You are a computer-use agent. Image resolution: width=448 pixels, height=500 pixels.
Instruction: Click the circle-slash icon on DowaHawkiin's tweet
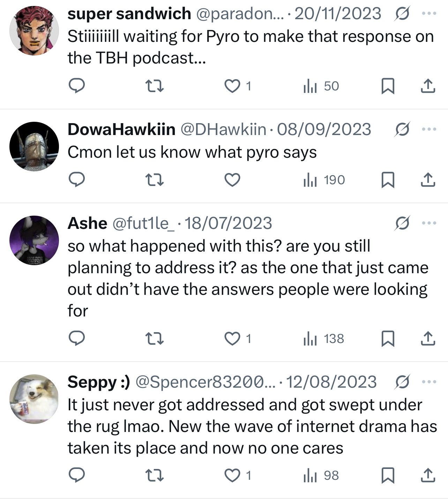pos(402,129)
